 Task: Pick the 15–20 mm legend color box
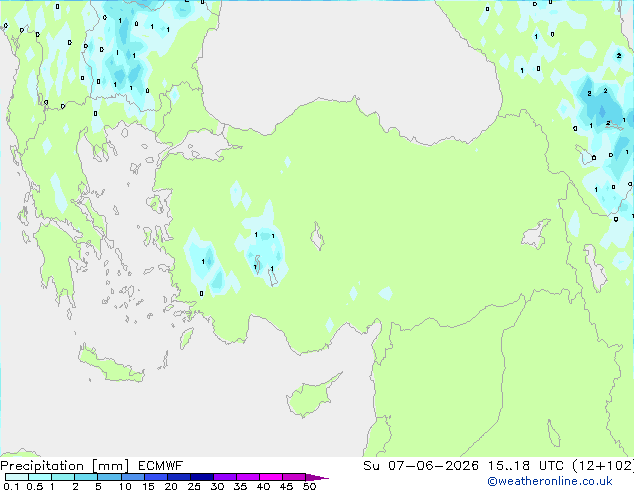point(155,477)
